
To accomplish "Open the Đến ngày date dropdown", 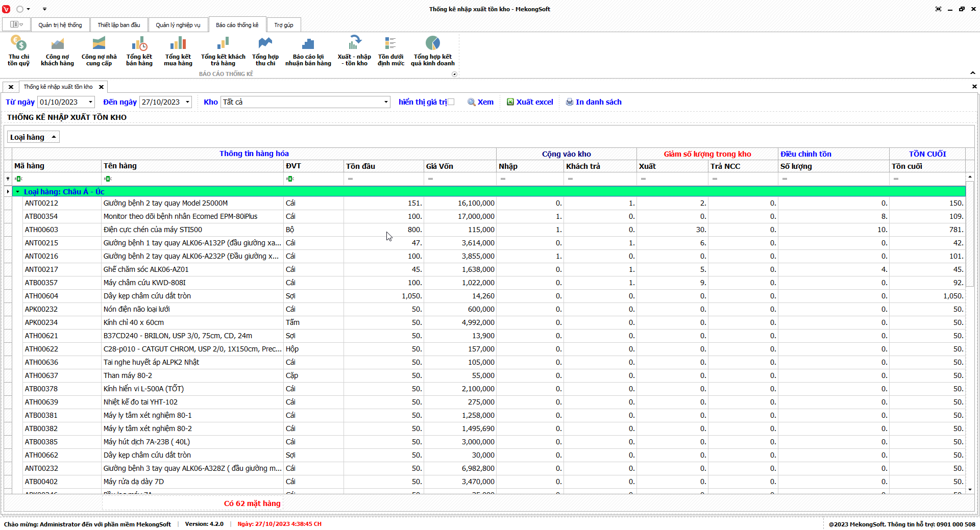I will 187,102.
